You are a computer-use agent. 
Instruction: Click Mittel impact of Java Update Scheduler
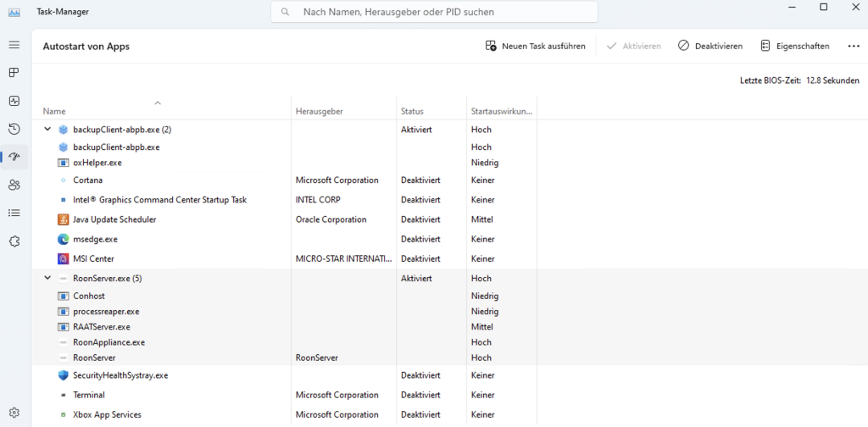(482, 219)
